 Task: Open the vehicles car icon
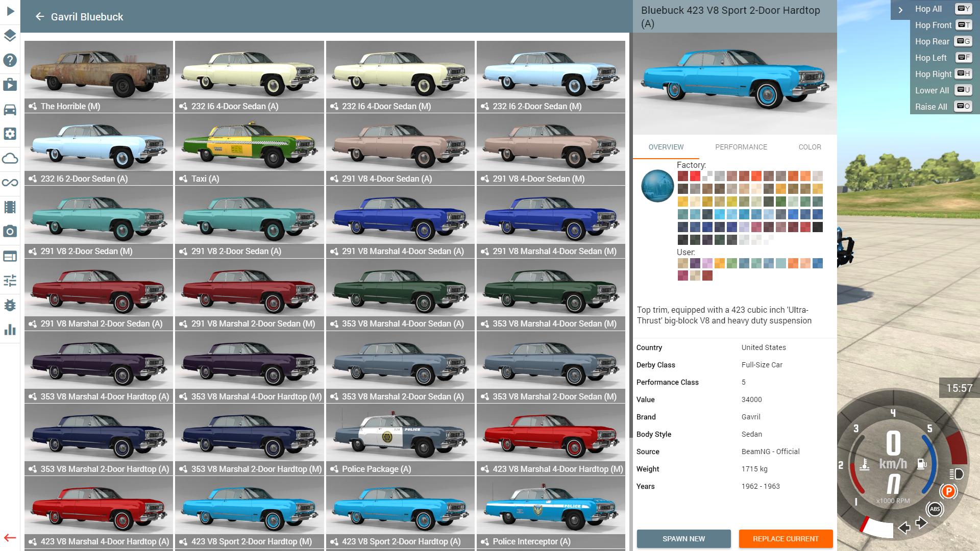10,109
